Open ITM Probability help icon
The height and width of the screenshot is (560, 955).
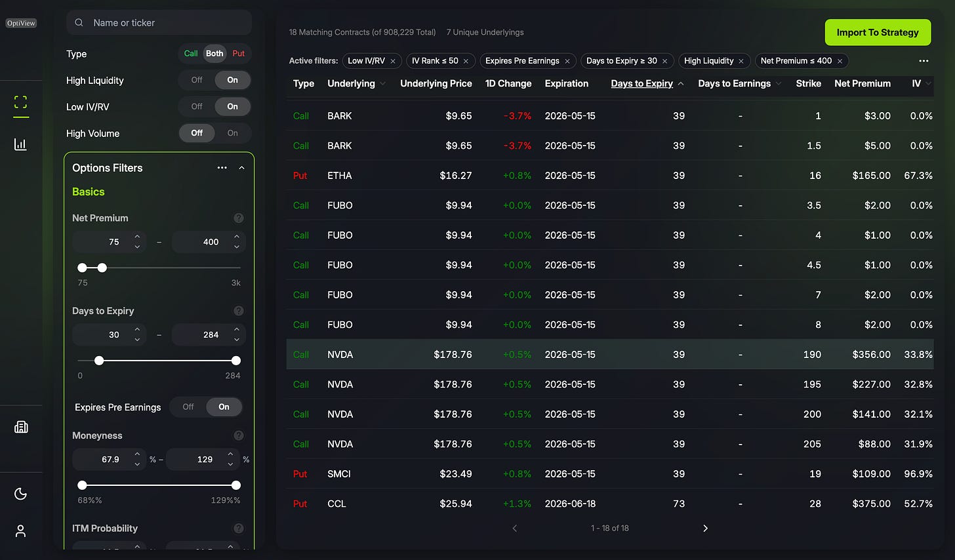(239, 529)
